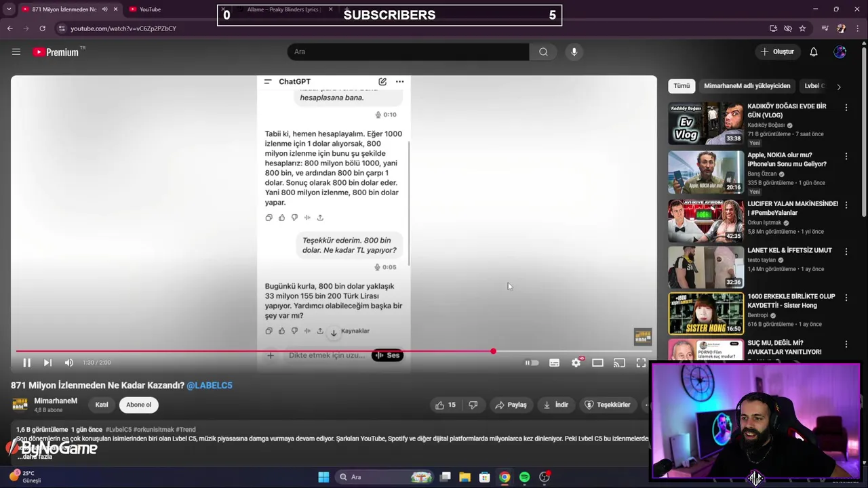Like the video with 15 likes

[445, 405]
